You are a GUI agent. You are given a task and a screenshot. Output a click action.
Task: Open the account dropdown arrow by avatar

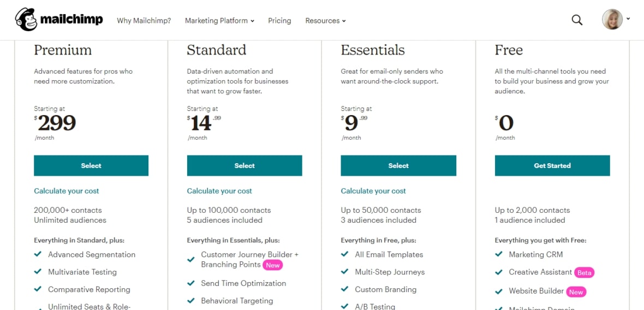(x=628, y=19)
